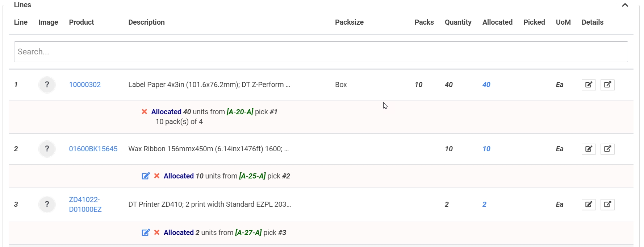Click the Quantity column header
Viewport: 644px width, 247px height.
click(458, 22)
